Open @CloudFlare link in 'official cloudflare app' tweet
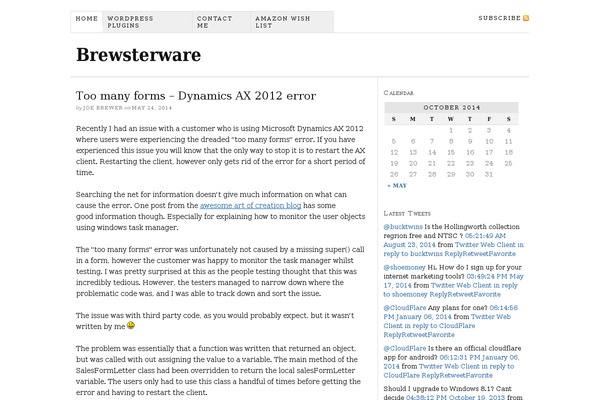600x400 pixels. [x=404, y=348]
